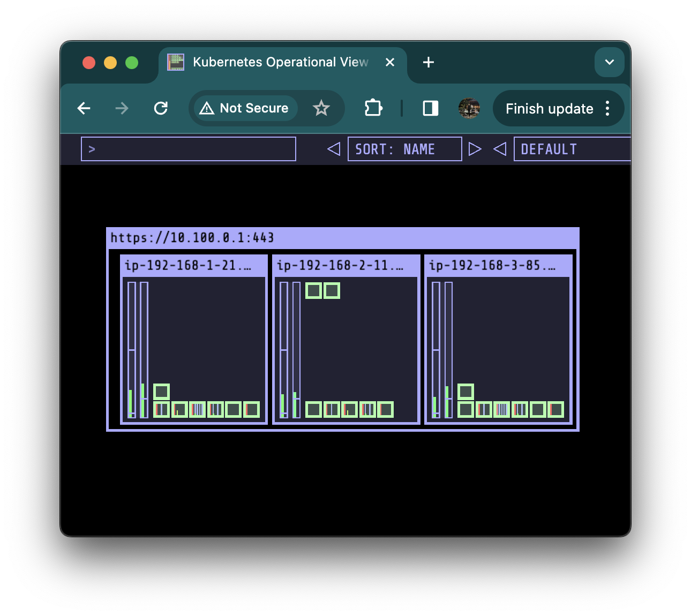Select first bottom-row pod in node ip-192-168-2-11
Screen dimensions: 691x616
(x=314, y=410)
